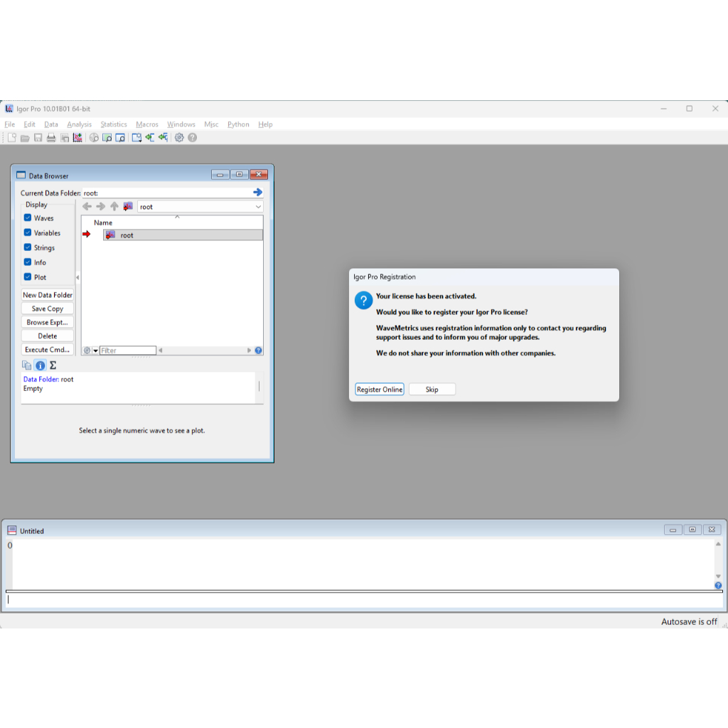The height and width of the screenshot is (728, 728).
Task: Click the help question mark toolbar icon
Action: pyautogui.click(x=192, y=137)
